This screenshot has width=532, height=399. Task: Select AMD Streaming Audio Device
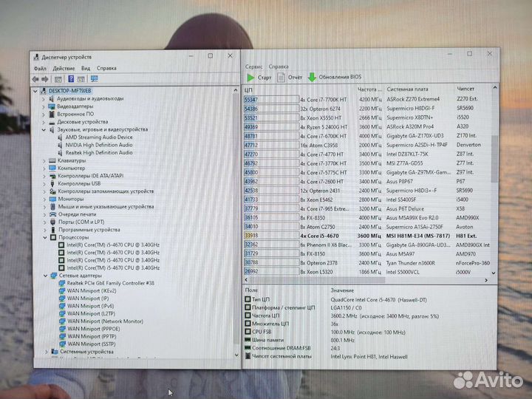tap(99, 137)
